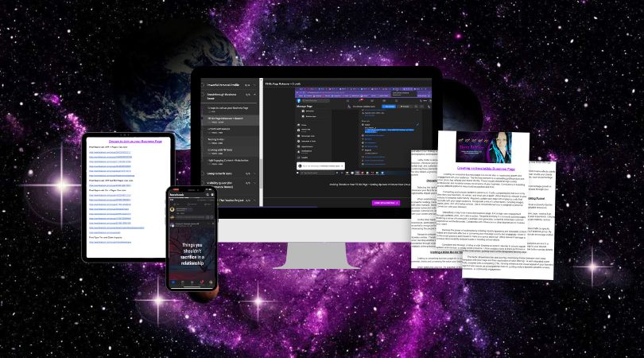Tap the search icon on the phone
The width and height of the screenshot is (644, 358).
[208, 193]
